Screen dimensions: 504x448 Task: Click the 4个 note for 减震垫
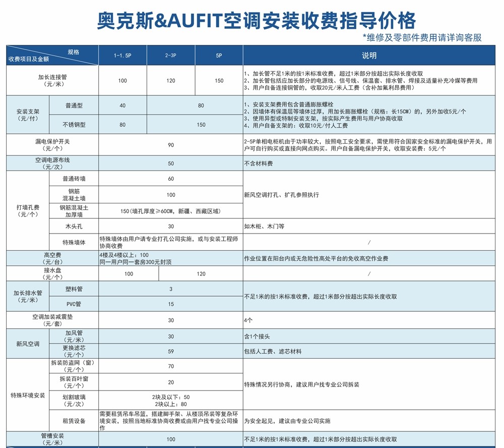248,320
